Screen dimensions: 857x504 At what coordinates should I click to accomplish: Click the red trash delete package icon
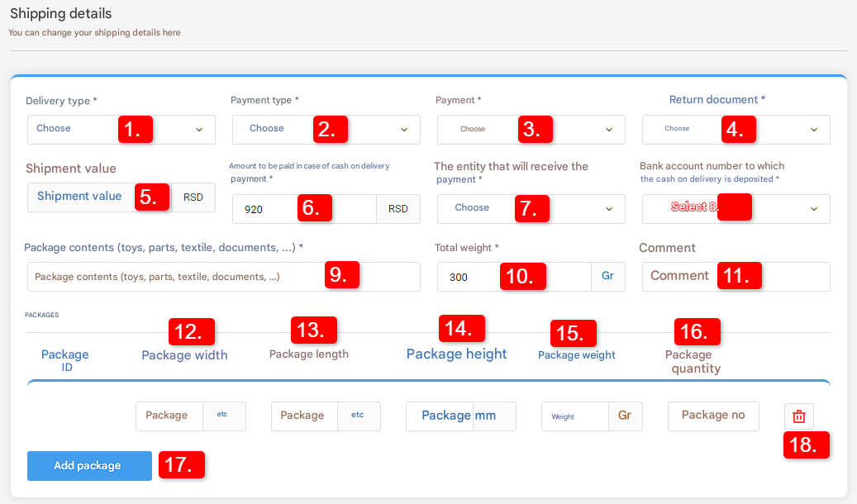[x=798, y=416]
